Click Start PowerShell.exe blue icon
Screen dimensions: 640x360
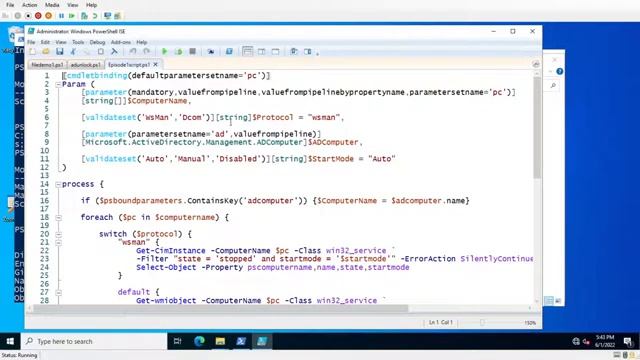click(229, 51)
